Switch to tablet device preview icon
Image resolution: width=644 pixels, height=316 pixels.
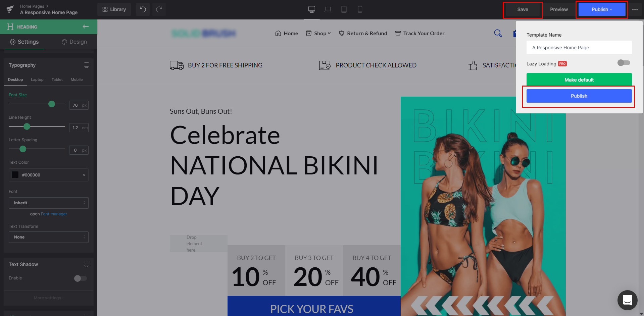tap(344, 9)
